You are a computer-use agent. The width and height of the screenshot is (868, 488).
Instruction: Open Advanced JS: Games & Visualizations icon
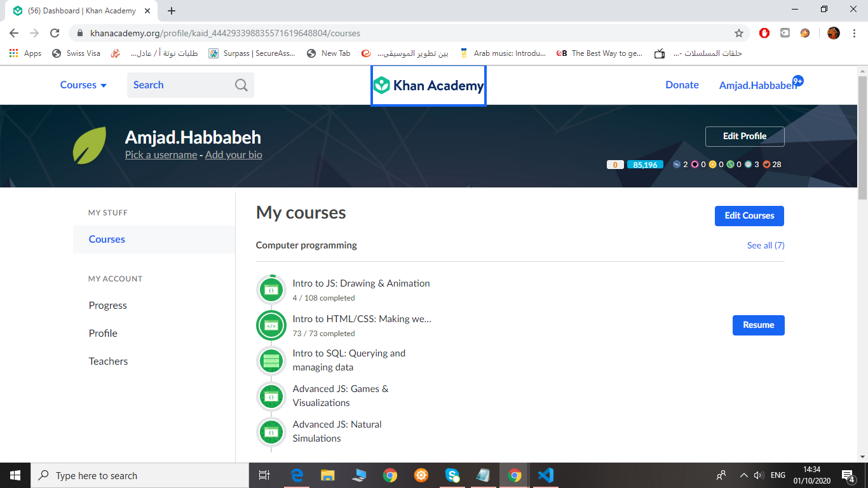point(271,396)
